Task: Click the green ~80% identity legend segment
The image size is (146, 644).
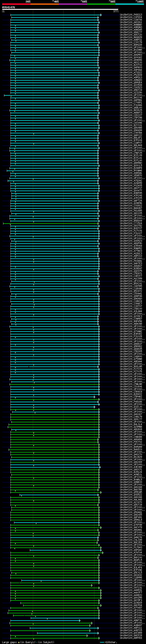Action: [101, 4]
